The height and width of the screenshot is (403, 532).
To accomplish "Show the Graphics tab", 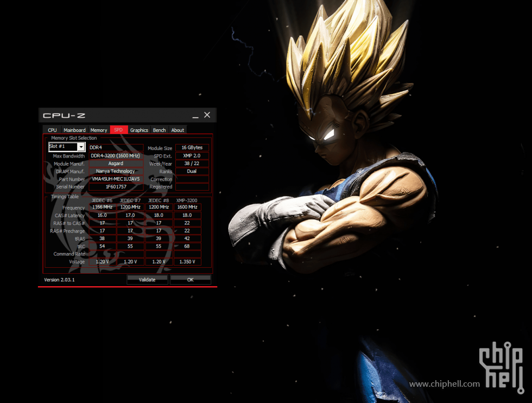I will (139, 130).
